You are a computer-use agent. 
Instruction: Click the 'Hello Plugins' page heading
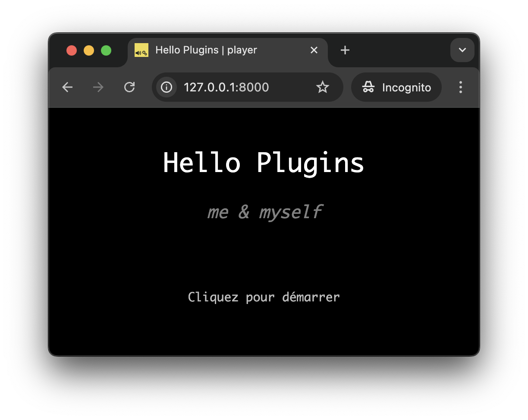[264, 163]
